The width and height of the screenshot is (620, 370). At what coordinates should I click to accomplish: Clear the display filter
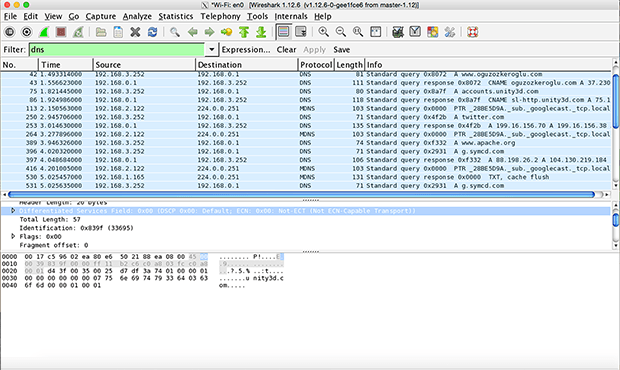286,50
